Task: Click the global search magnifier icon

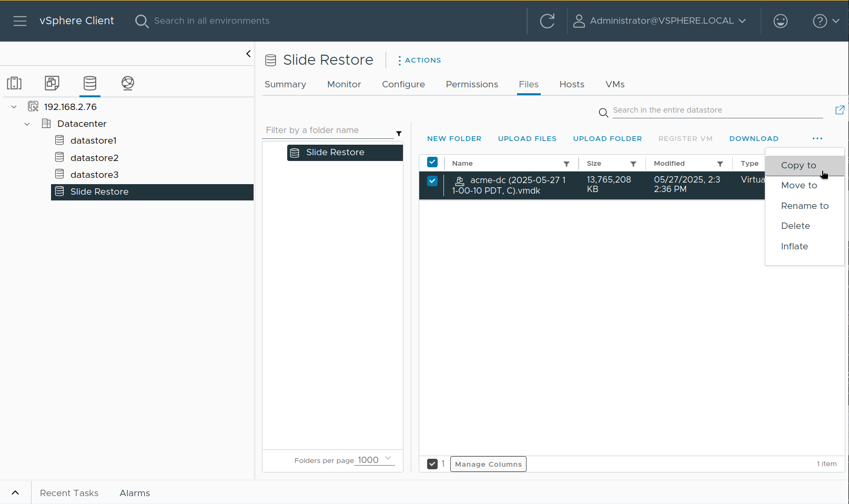Action: click(141, 21)
